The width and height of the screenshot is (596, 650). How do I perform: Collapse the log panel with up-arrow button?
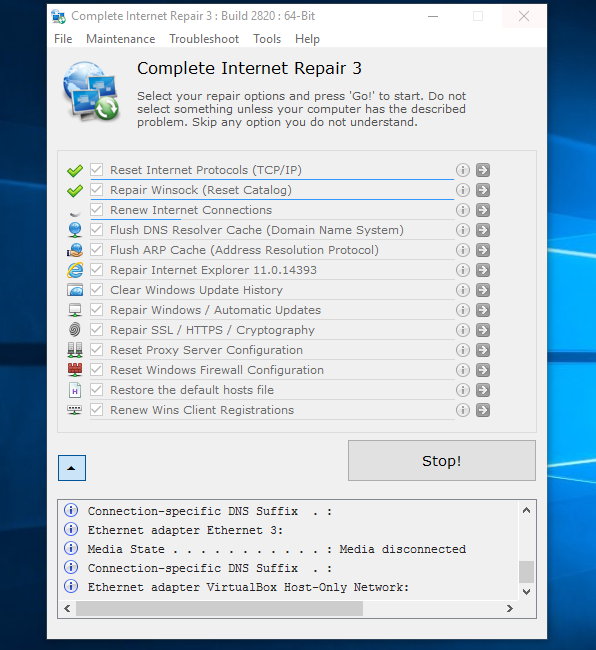pyautogui.click(x=72, y=468)
